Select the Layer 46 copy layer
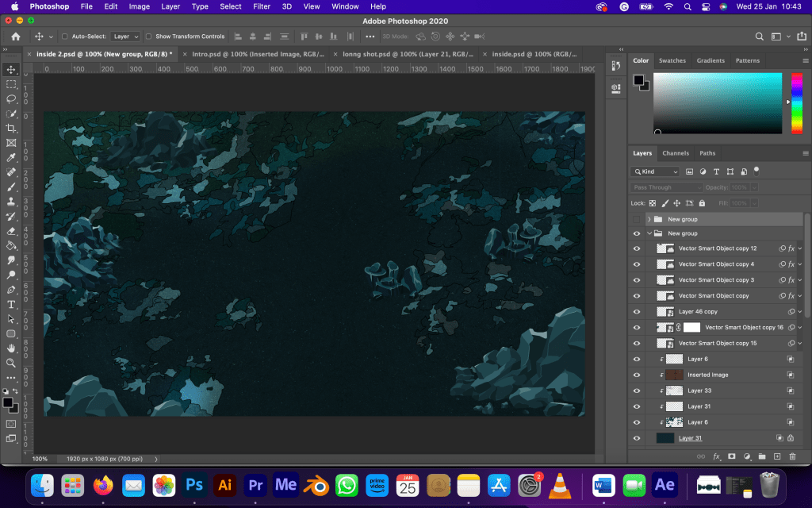Image resolution: width=812 pixels, height=508 pixels. pyautogui.click(x=698, y=311)
